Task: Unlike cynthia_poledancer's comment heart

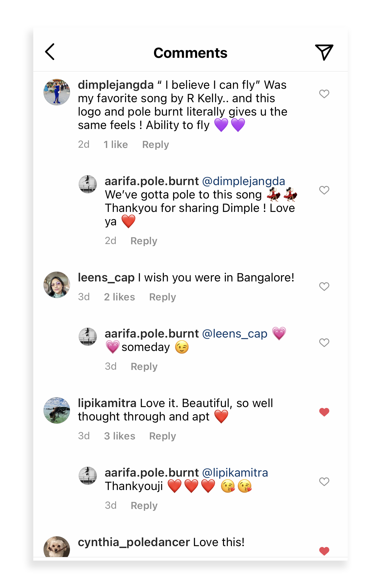Action: coord(324,551)
